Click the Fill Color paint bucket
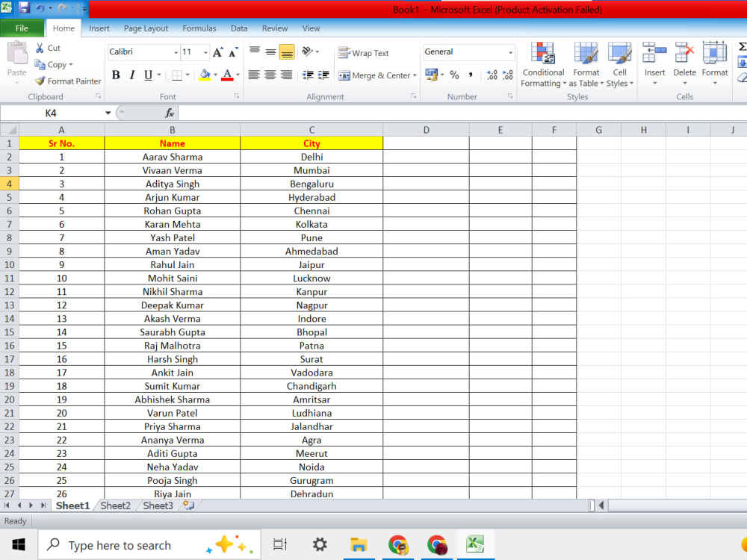Viewport: 747px width, 560px height. [205, 75]
